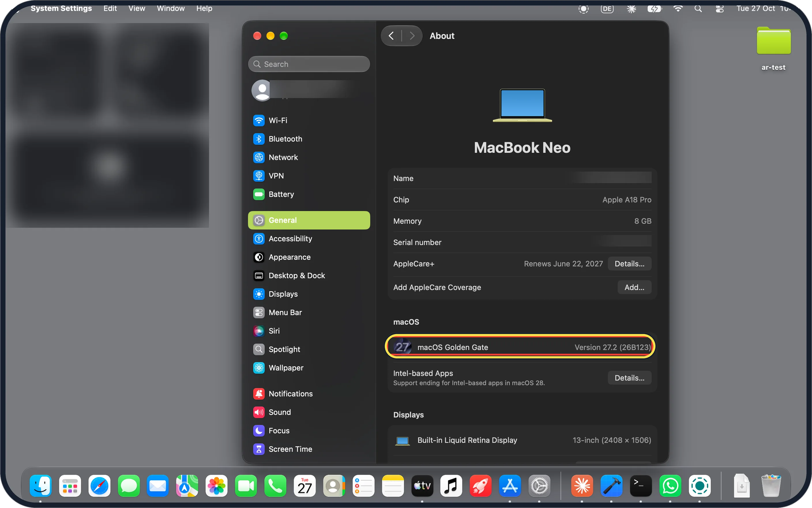Screen dimensions: 812x508
Task: Select General in the sidebar
Action: click(x=309, y=220)
